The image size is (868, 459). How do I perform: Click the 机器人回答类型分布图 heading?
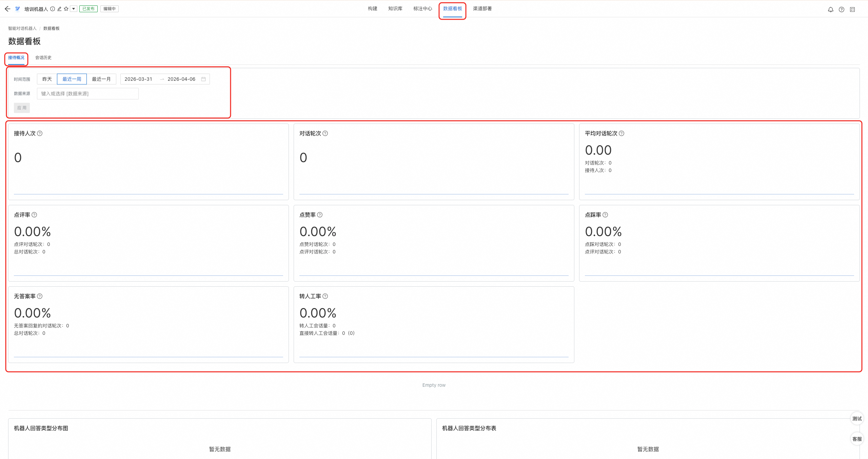[x=41, y=428]
